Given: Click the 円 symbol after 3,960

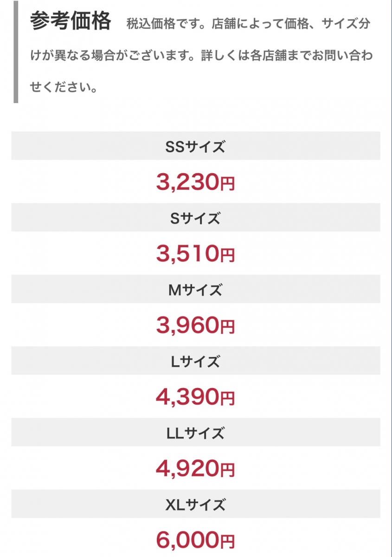Looking at the screenshot, I should click(x=227, y=327).
